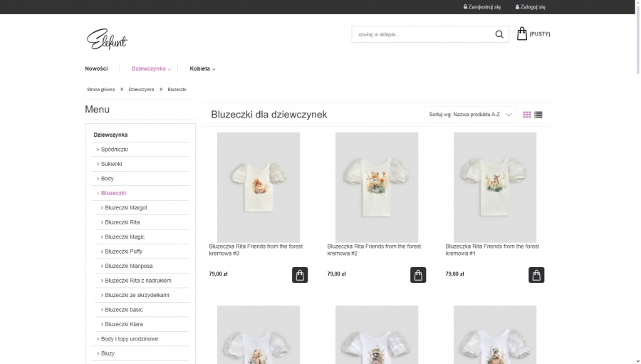Open Dziewczynka sidebar heading
This screenshot has height=364, width=641.
coord(110,135)
